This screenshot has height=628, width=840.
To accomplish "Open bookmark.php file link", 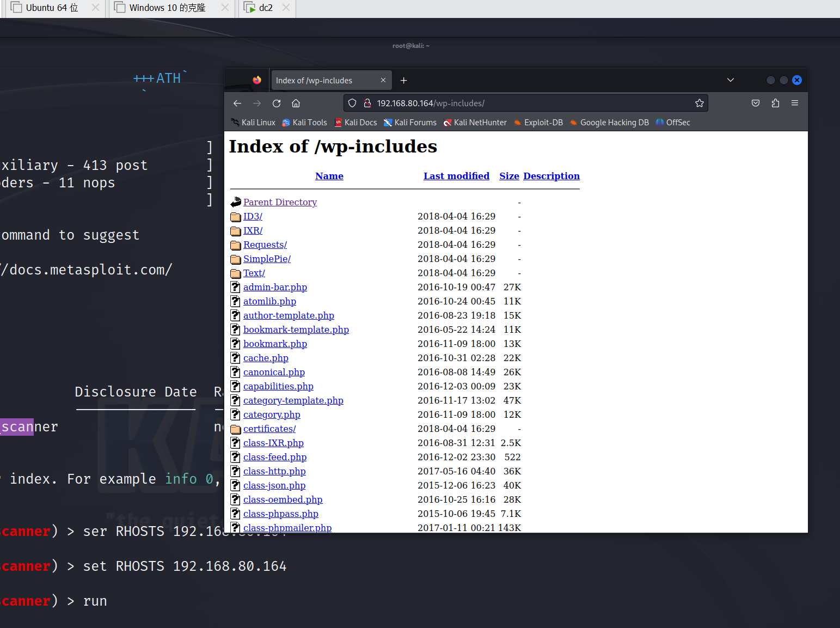I will (275, 344).
